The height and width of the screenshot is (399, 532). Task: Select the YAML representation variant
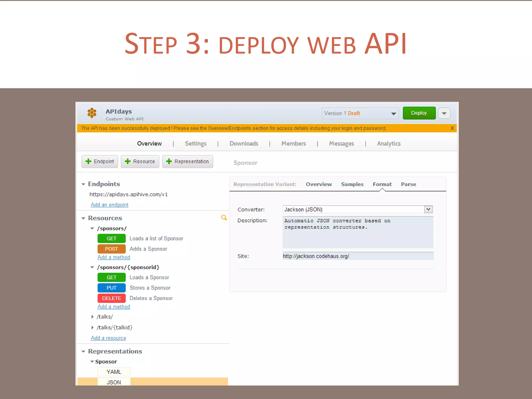[114, 372]
